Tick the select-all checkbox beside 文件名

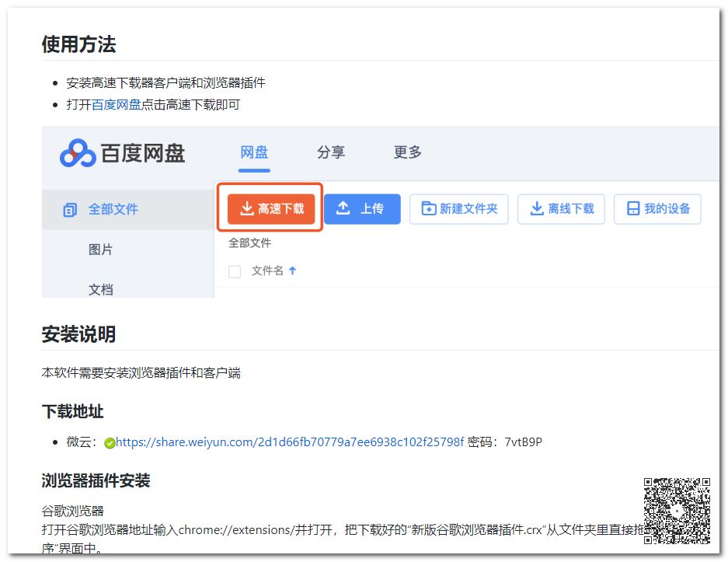(x=235, y=271)
